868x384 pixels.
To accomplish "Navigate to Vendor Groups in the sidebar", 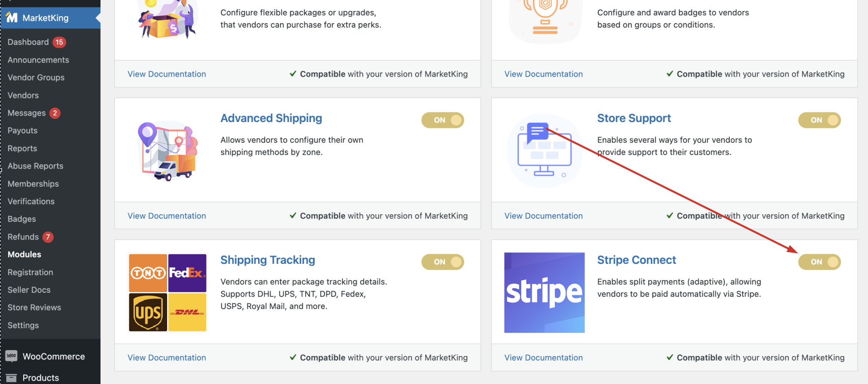I will (x=36, y=77).
